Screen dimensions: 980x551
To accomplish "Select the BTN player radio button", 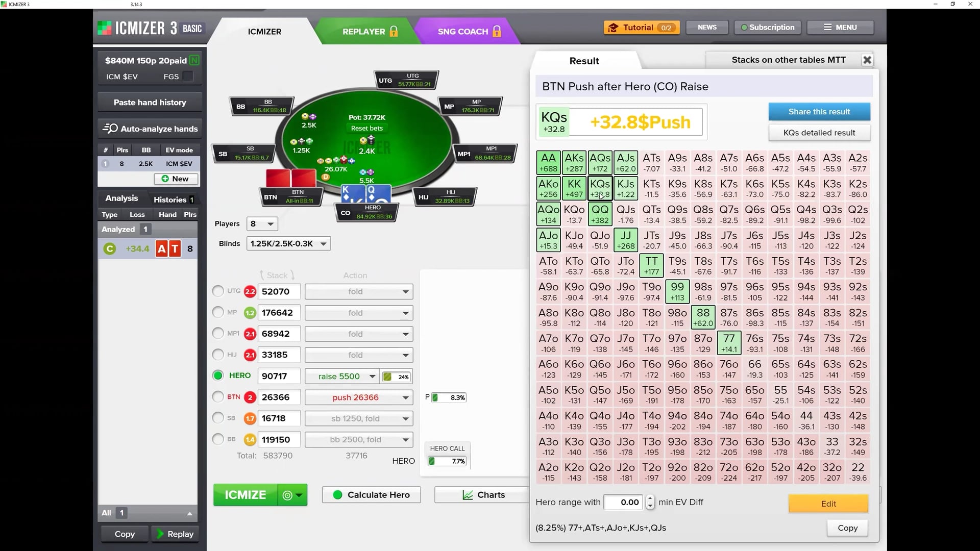I will (x=217, y=397).
